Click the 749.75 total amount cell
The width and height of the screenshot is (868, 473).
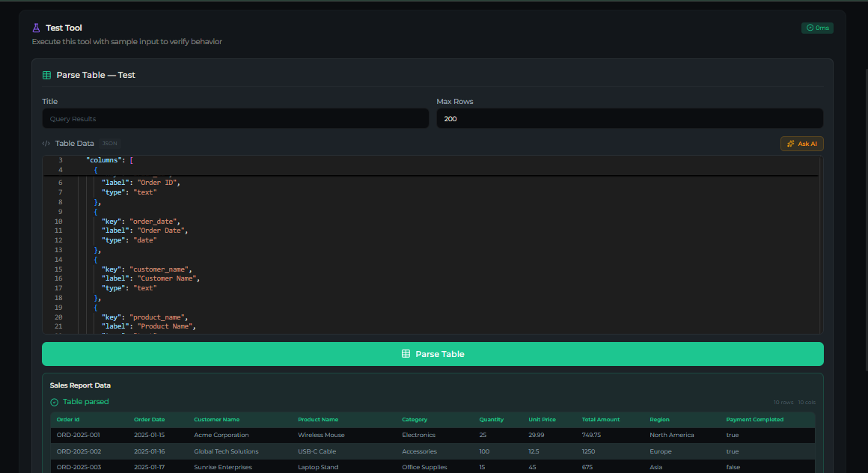click(x=591, y=435)
